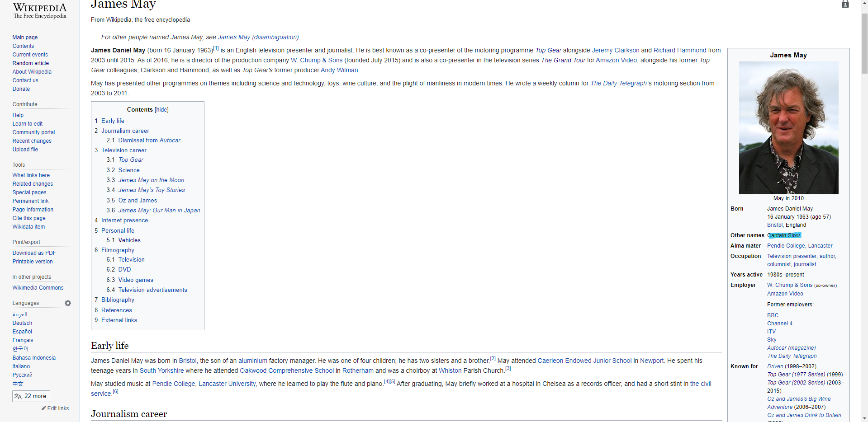Jump to Journalism career in contents
This screenshot has width=868, height=422.
click(x=125, y=131)
